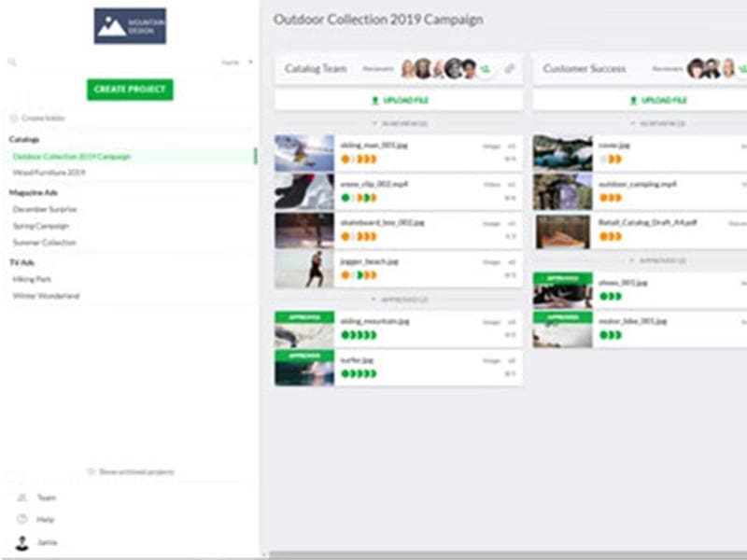Open the snow clip mp4 thumbnail
The width and height of the screenshot is (747, 560).
click(304, 191)
